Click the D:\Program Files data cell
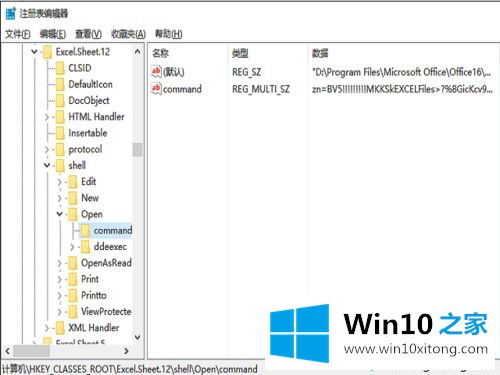The image size is (500, 375). point(402,72)
